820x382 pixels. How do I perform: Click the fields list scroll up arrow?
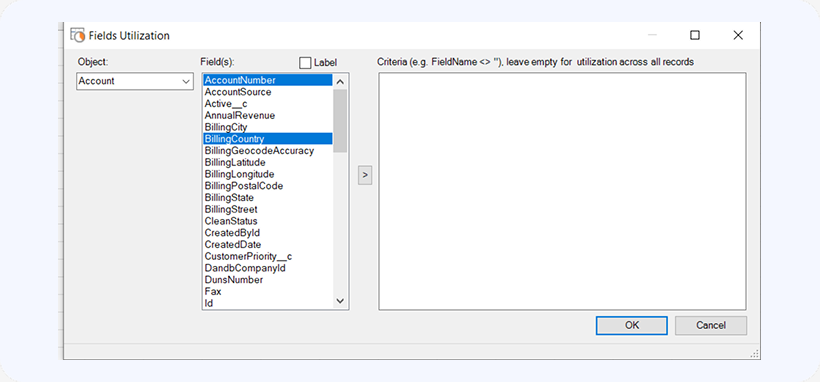pyautogui.click(x=340, y=82)
